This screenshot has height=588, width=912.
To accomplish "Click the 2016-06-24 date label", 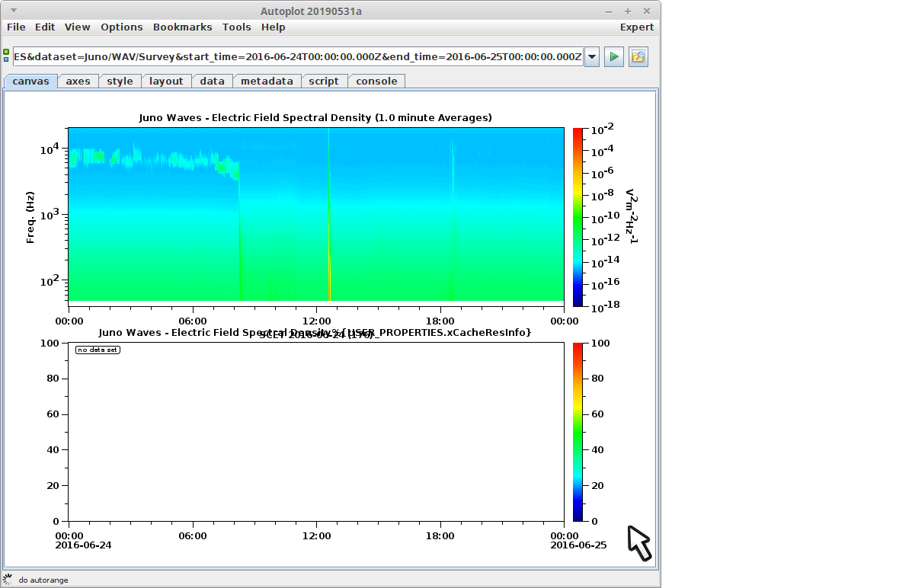I will coord(83,545).
